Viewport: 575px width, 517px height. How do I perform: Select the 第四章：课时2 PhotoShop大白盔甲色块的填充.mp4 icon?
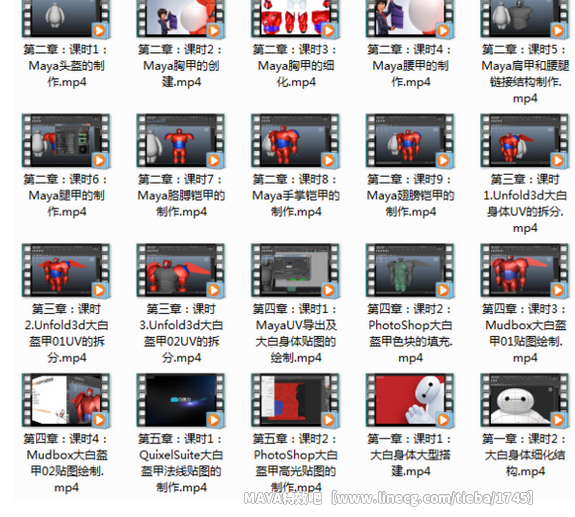(410, 271)
